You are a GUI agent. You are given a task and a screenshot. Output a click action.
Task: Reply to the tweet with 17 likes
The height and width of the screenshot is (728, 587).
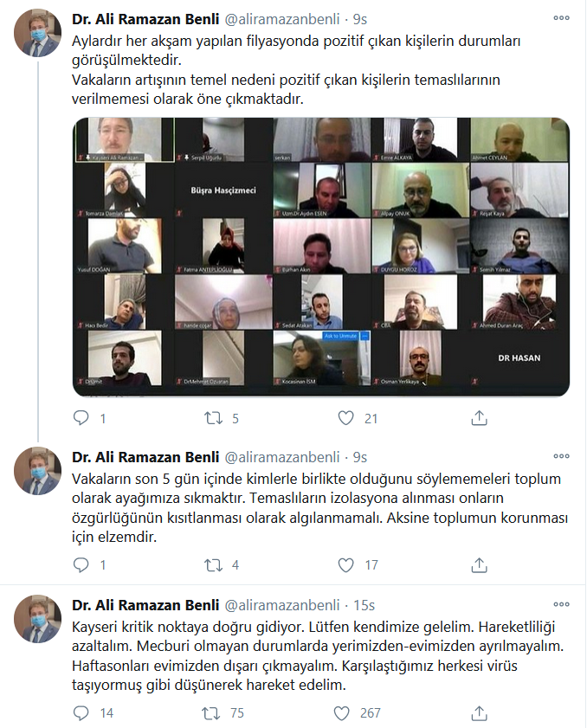[81, 564]
